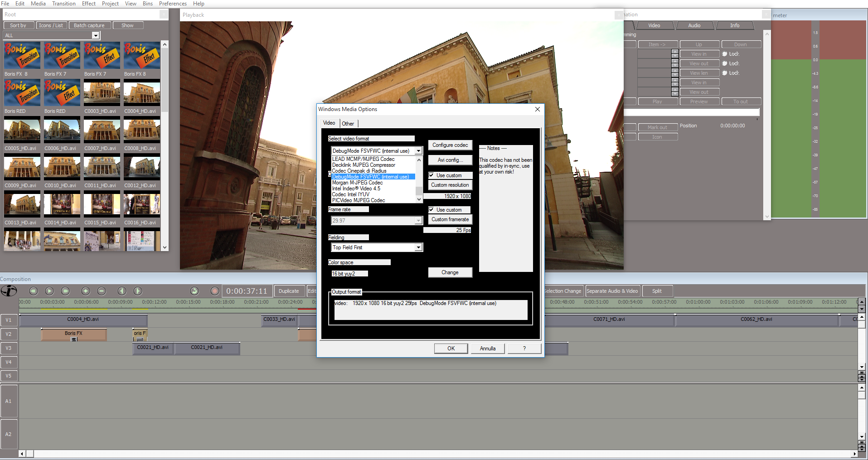868x460 pixels.
Task: Click the mark-in icon in the composition toolbar
Action: (x=122, y=291)
